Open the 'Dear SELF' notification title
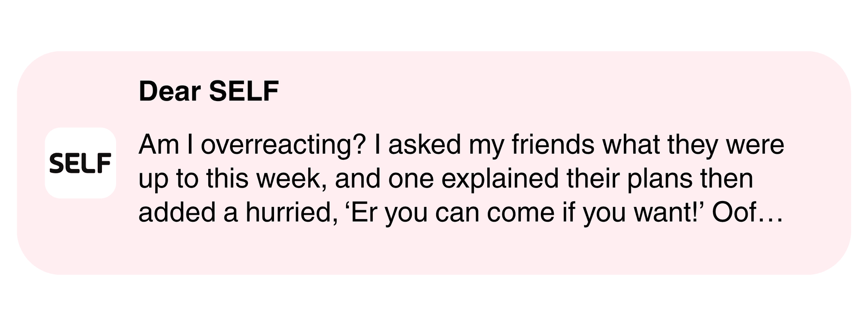The width and height of the screenshot is (868, 326). click(209, 91)
